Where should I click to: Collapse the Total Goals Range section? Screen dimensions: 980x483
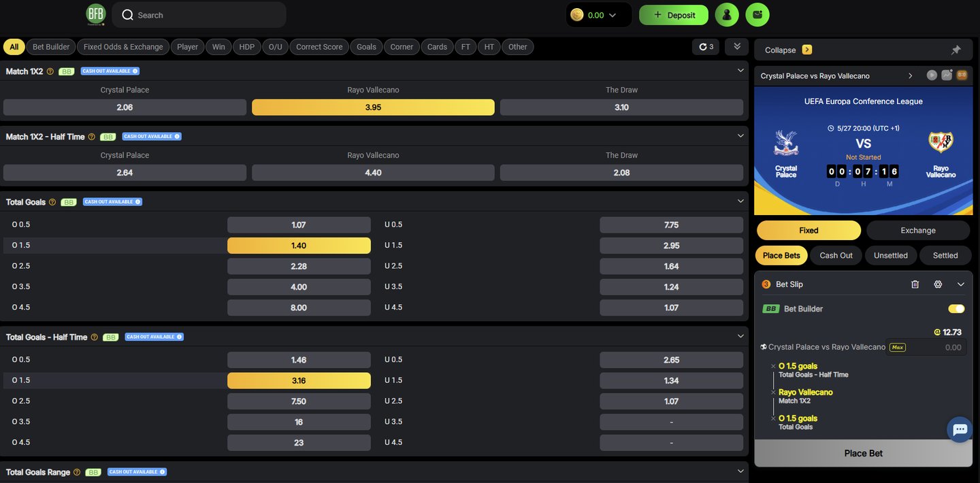coord(740,471)
